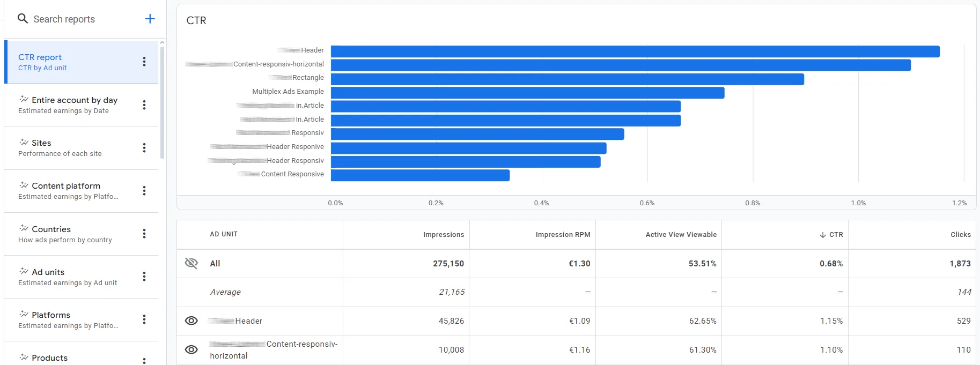980x365 pixels.
Task: Open more options for CTR report
Action: pos(144,62)
